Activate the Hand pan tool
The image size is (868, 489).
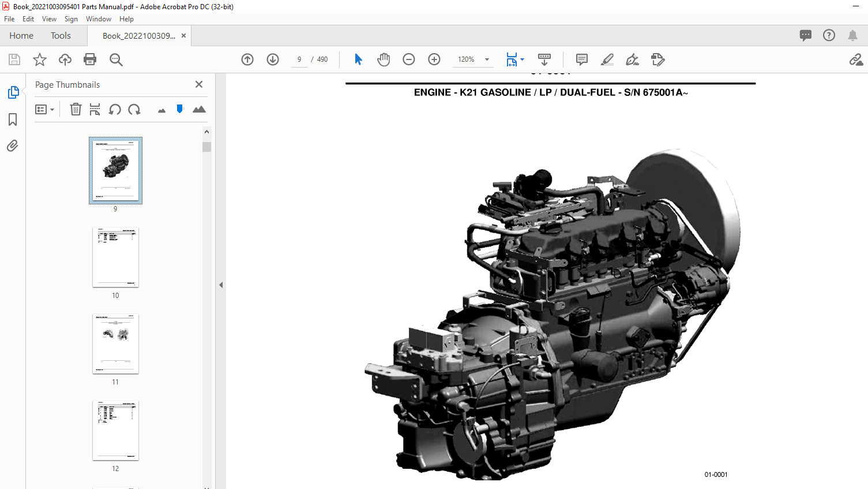point(384,59)
